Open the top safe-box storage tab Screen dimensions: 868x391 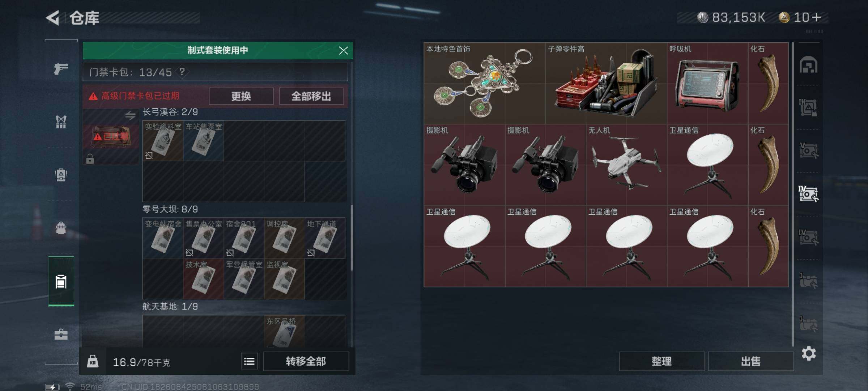click(x=809, y=65)
